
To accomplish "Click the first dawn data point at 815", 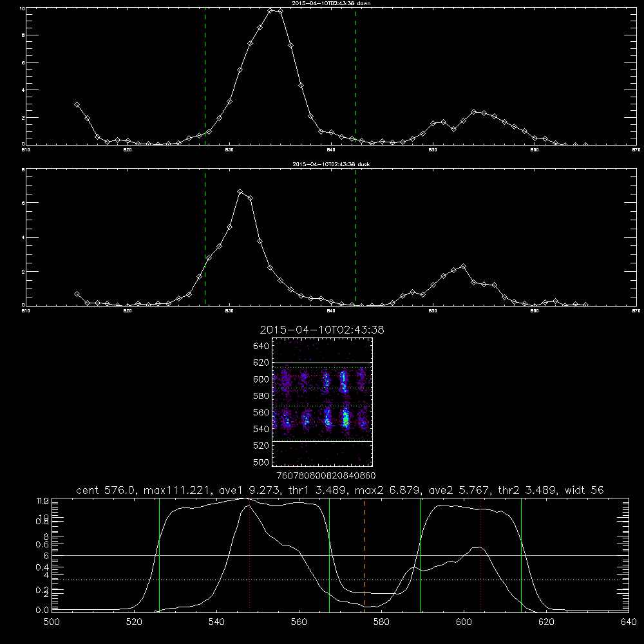I will click(x=77, y=105).
